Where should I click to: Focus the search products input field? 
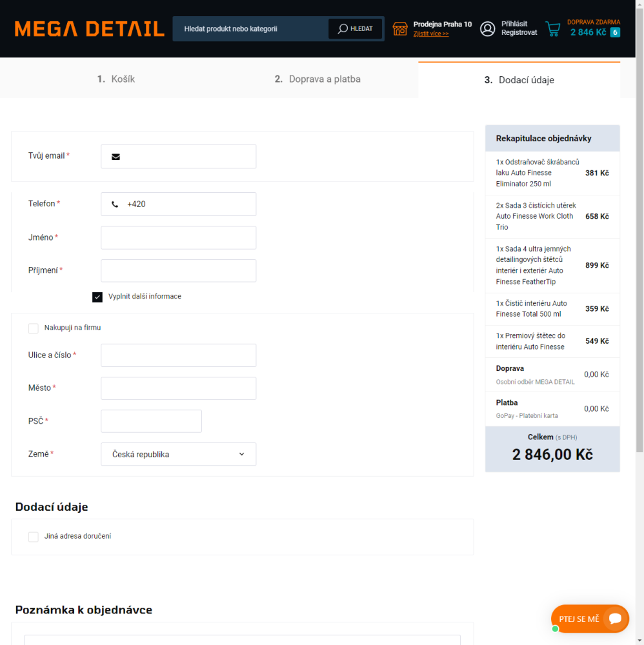click(x=251, y=29)
